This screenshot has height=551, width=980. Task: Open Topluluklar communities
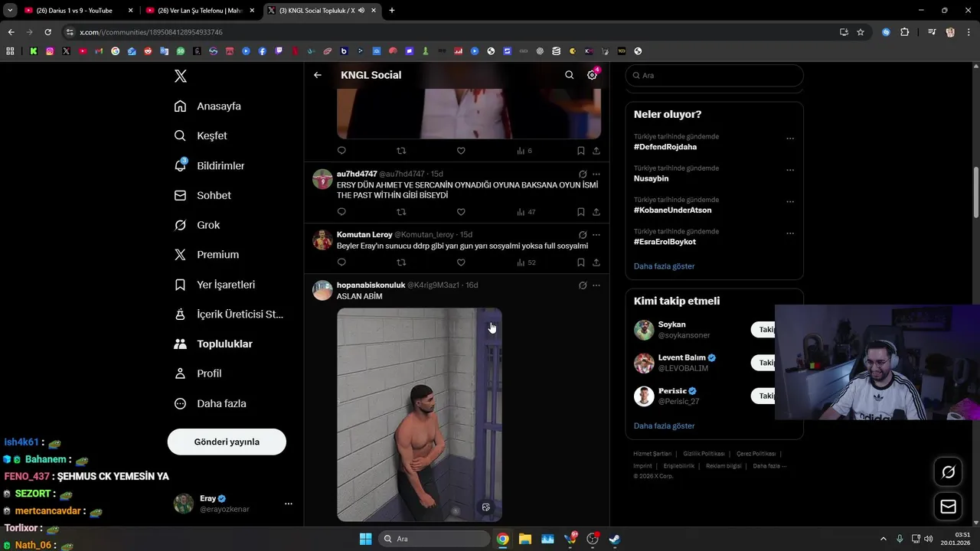(x=213, y=344)
